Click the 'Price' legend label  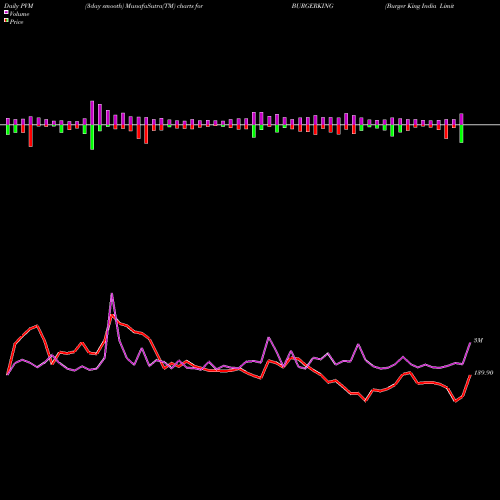tap(16, 22)
